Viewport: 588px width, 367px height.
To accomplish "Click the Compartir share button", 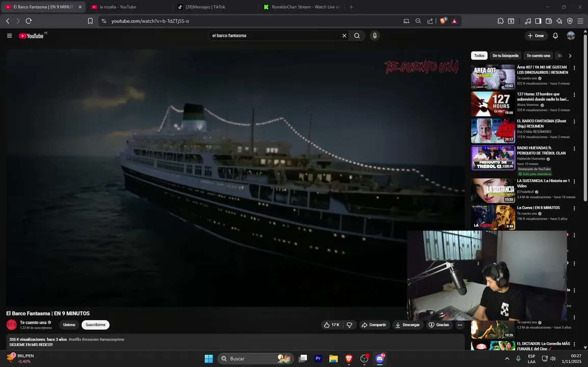I will (373, 325).
